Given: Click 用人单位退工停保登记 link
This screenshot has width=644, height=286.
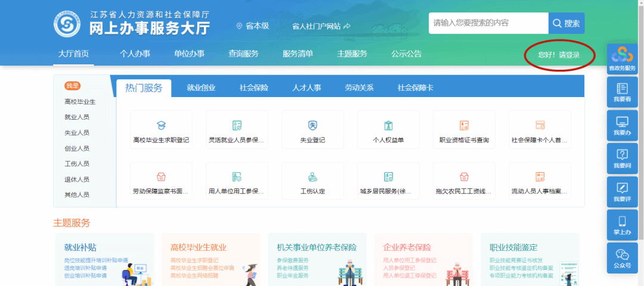Looking at the screenshot, I should point(410,275).
